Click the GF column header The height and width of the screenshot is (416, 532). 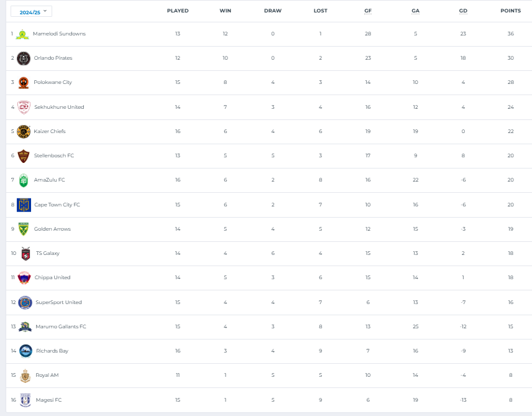[x=368, y=11]
